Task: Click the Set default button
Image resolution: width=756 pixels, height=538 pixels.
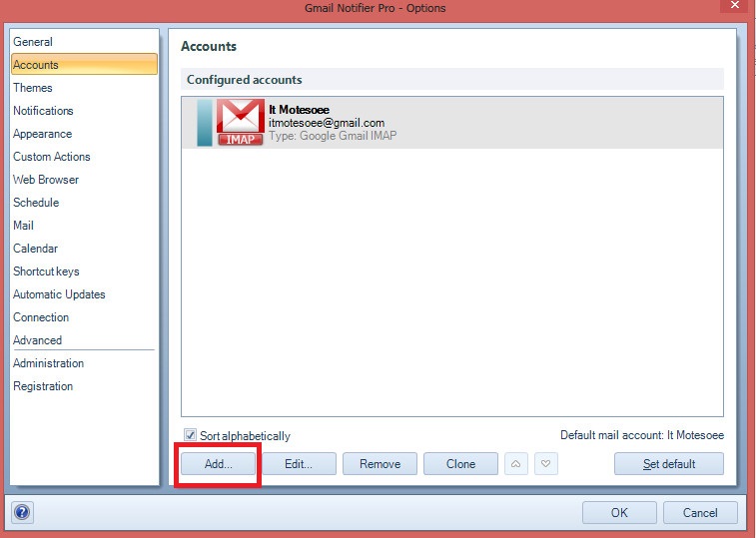Action: click(669, 464)
